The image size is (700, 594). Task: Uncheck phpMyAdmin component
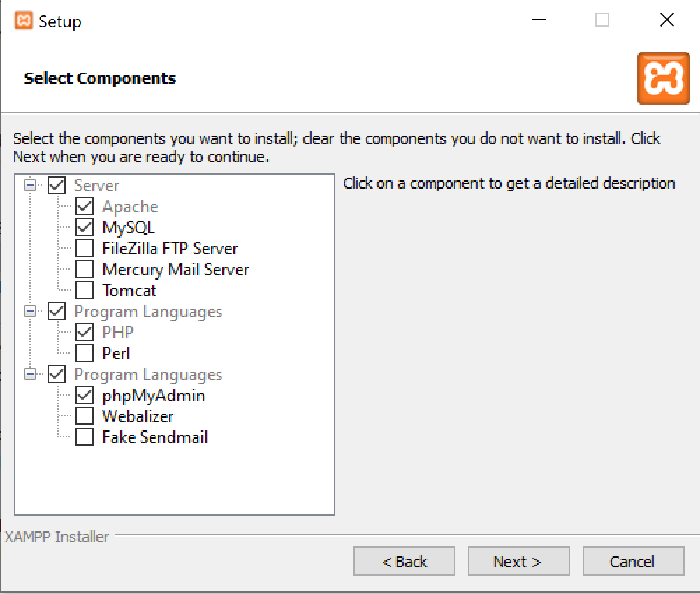pyautogui.click(x=85, y=396)
